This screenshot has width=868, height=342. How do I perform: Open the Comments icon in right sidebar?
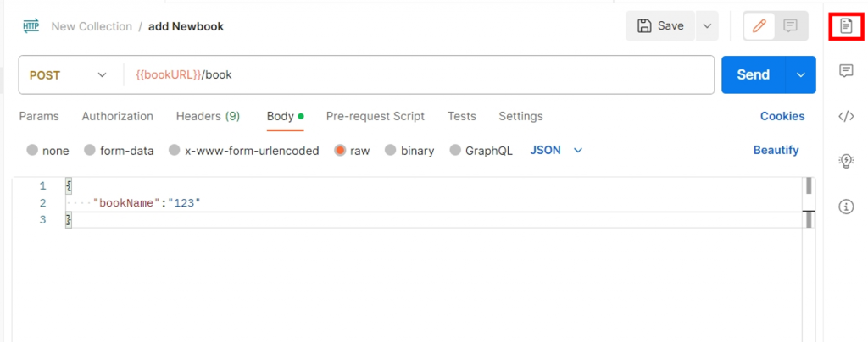(x=845, y=71)
